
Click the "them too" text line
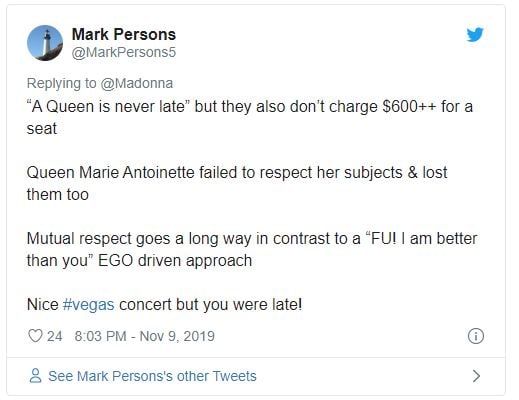tap(58, 195)
